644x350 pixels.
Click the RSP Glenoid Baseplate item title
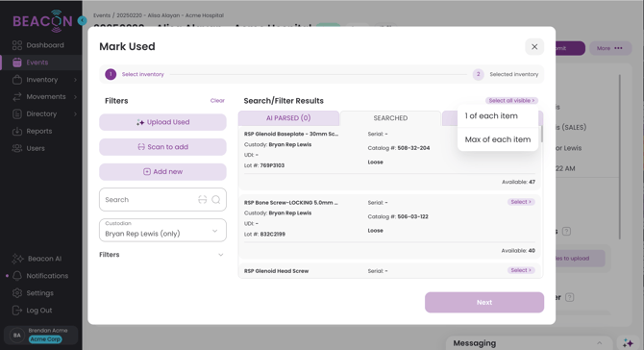(291, 134)
